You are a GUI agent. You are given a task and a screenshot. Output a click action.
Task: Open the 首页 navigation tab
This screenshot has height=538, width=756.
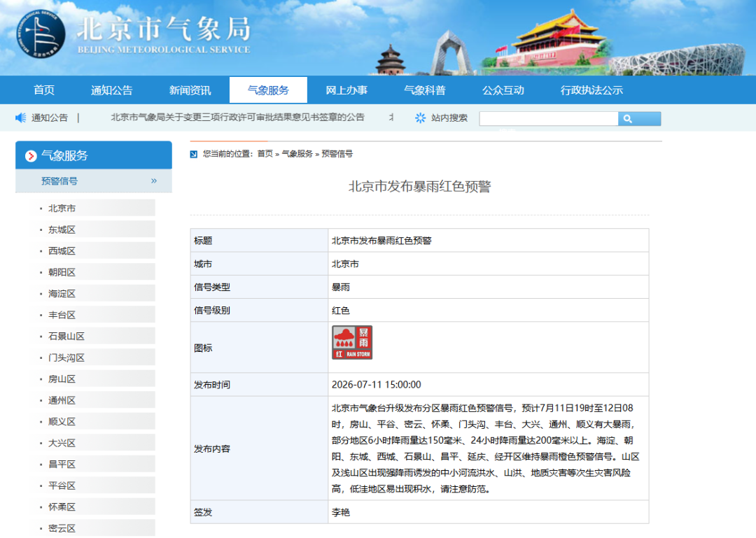tap(44, 90)
